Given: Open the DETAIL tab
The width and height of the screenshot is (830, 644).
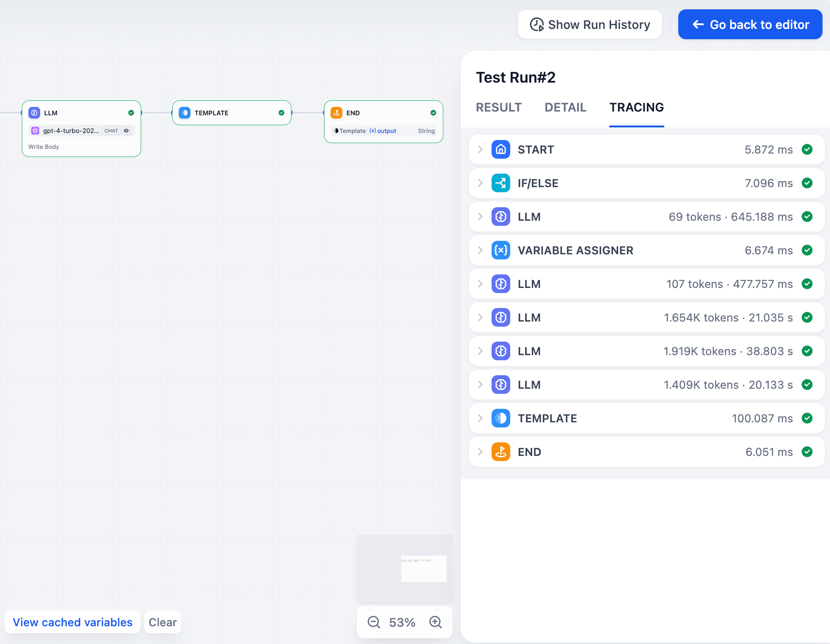Looking at the screenshot, I should [565, 107].
